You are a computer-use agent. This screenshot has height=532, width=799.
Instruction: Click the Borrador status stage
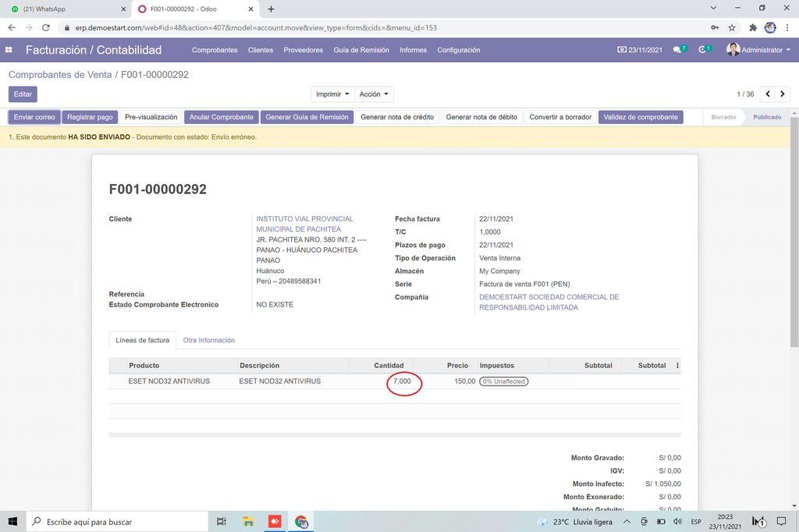pyautogui.click(x=723, y=117)
